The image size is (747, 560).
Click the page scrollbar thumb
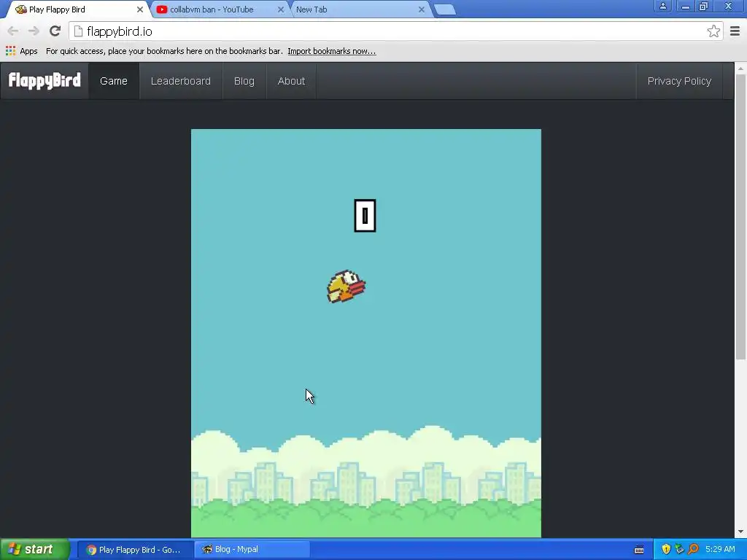(740, 217)
